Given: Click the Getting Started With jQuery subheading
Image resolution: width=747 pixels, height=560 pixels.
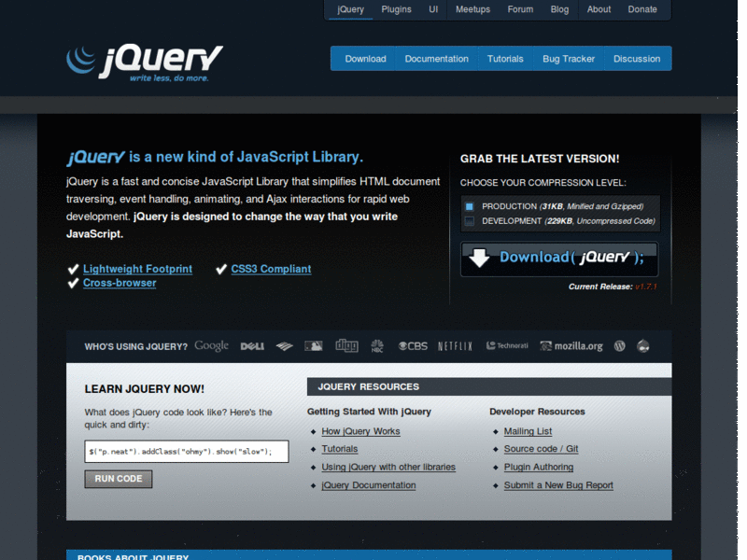Looking at the screenshot, I should [x=369, y=412].
